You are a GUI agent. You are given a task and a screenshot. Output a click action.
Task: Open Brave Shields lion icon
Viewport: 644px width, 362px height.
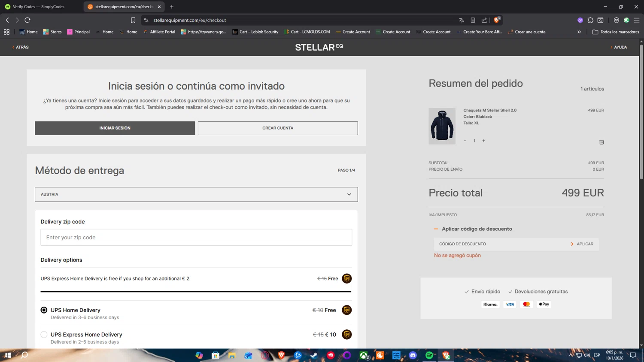497,20
